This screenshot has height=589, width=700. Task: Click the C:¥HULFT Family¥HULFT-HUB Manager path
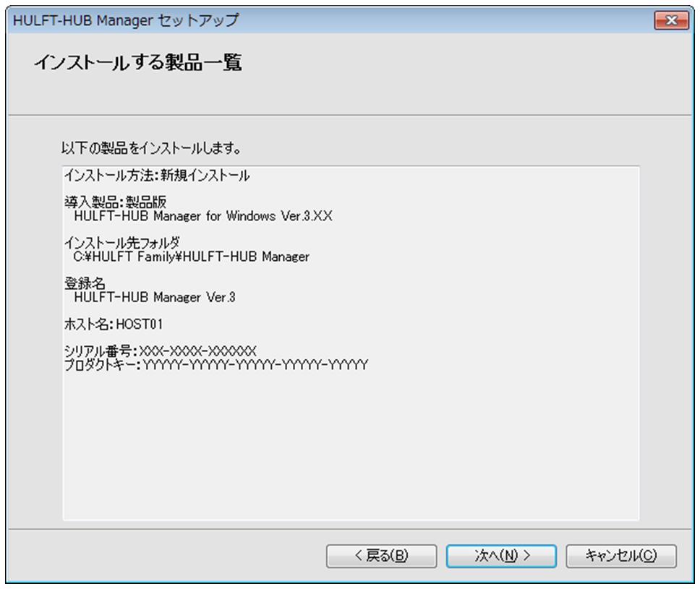click(x=191, y=257)
